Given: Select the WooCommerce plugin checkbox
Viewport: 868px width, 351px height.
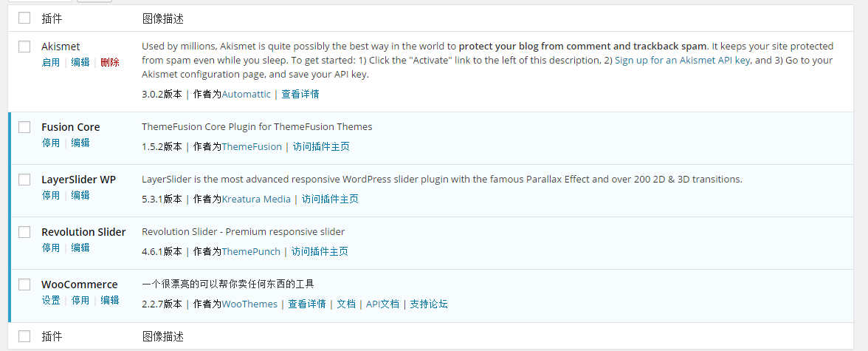Looking at the screenshot, I should [x=24, y=284].
